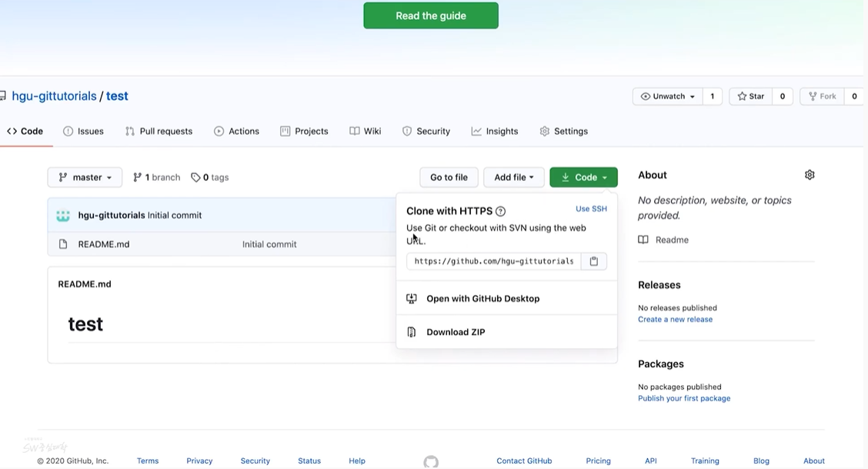Image resolution: width=868 pixels, height=469 pixels.
Task: Open the Pull requests tab
Action: [x=159, y=131]
